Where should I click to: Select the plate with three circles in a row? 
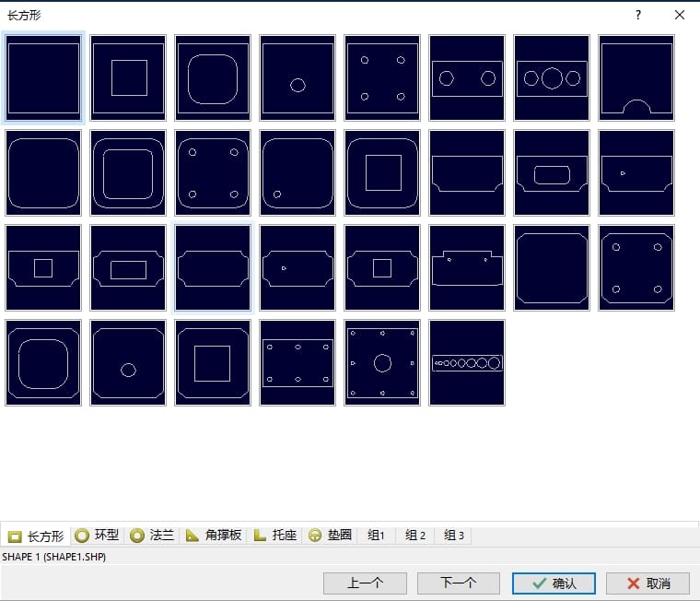[552, 77]
